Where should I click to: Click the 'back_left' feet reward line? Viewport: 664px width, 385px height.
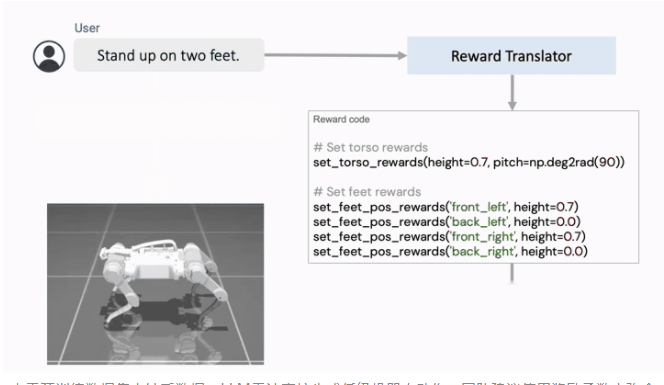pos(447,222)
